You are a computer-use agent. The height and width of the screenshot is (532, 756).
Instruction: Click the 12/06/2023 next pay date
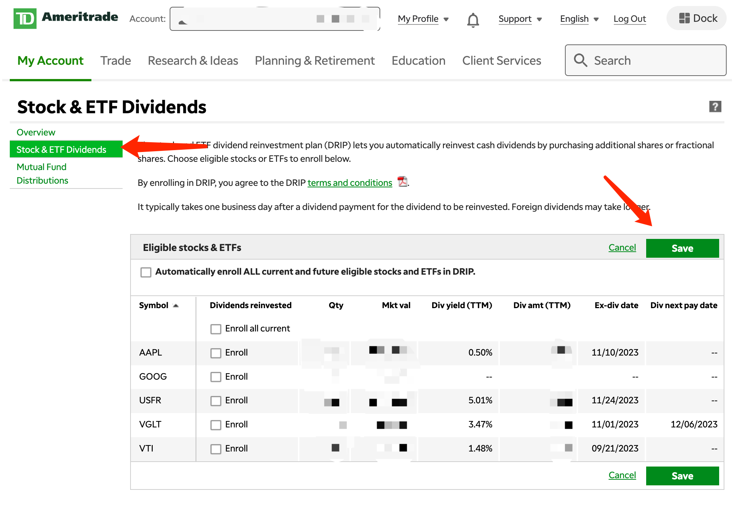coord(694,424)
